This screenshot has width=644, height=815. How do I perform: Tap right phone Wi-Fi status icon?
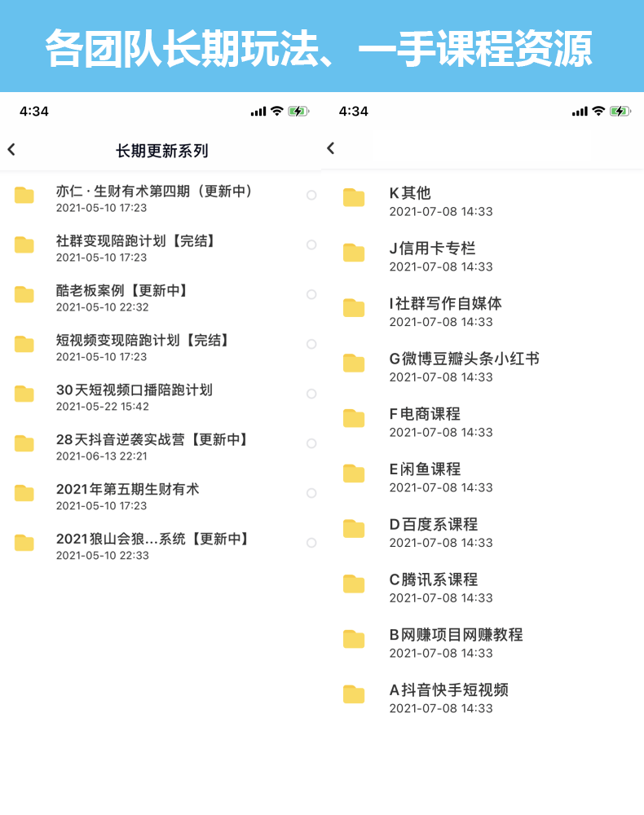599,111
